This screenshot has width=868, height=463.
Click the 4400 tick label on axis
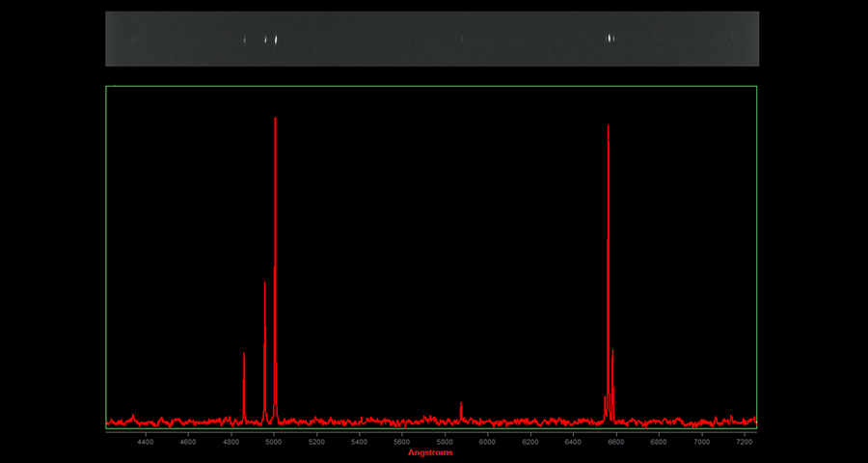(145, 442)
